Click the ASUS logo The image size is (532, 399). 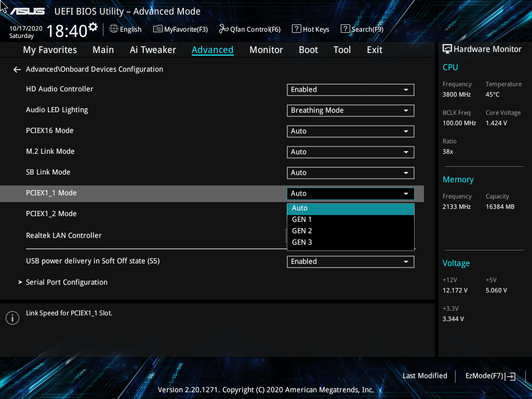point(27,11)
